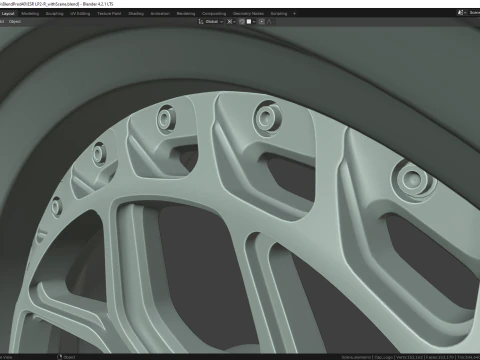Toggle proportional editing icon
Viewport: 480px width, 360px height.
(x=262, y=22)
